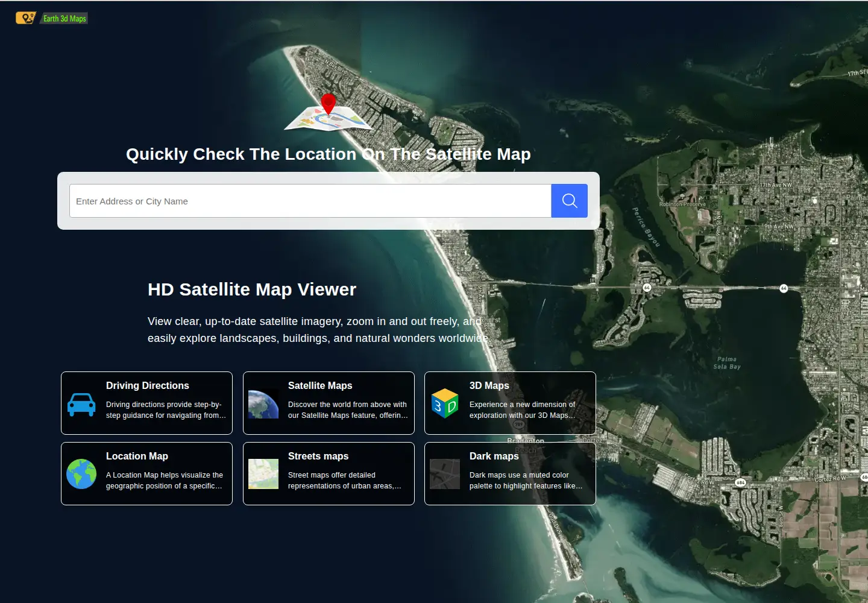
Task: Open the Streets maps card title
Action: click(x=318, y=456)
